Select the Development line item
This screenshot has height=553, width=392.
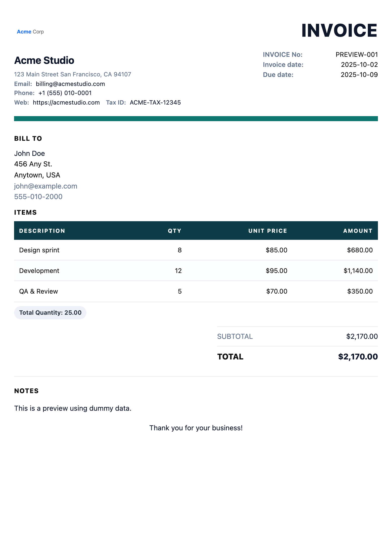(x=39, y=271)
